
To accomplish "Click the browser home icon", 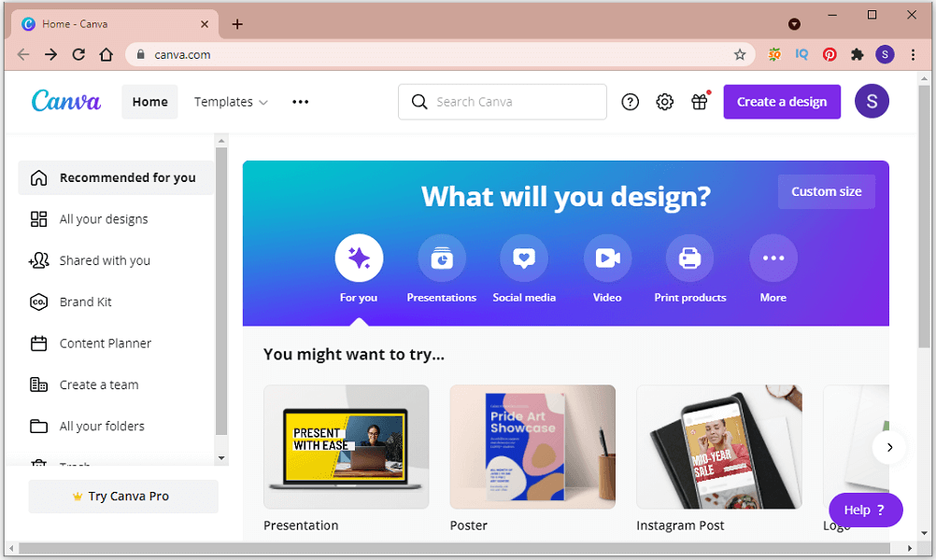I will point(106,55).
